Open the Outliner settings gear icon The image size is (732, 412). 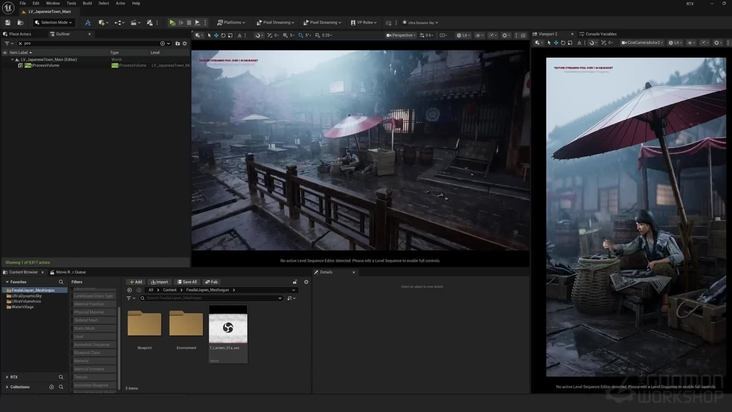click(x=184, y=43)
